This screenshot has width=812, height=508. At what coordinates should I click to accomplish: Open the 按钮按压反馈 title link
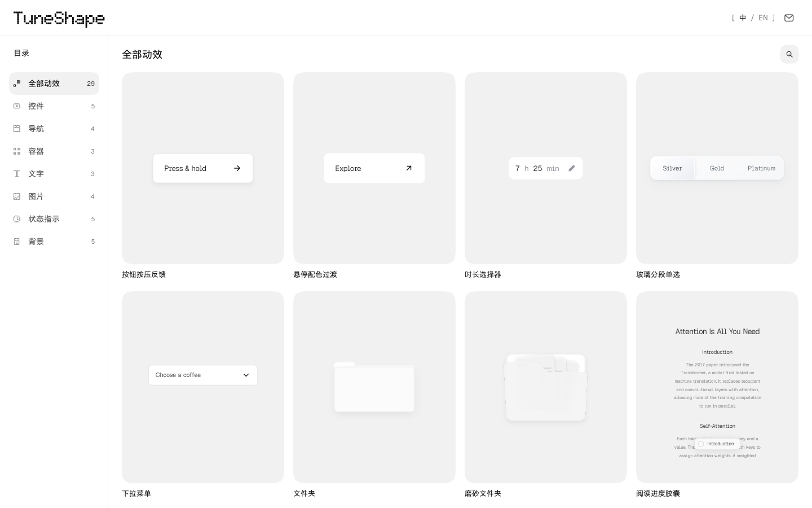(144, 274)
